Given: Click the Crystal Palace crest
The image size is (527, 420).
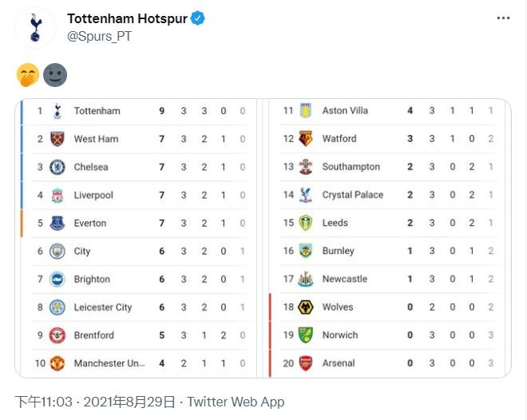Looking at the screenshot, I should (306, 195).
